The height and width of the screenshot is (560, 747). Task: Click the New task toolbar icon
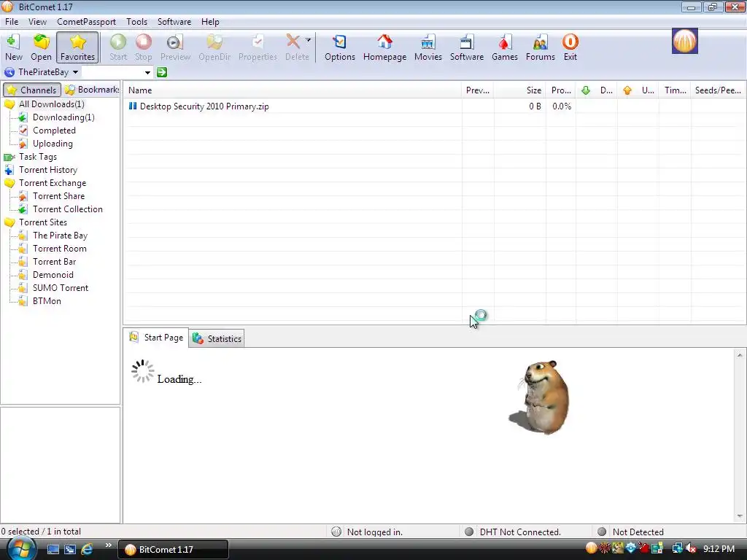tap(14, 47)
